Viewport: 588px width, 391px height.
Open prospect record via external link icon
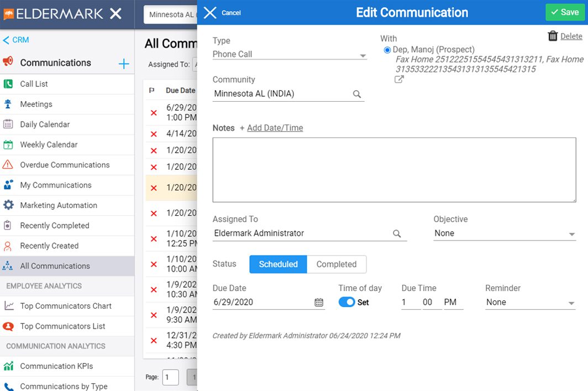399,79
